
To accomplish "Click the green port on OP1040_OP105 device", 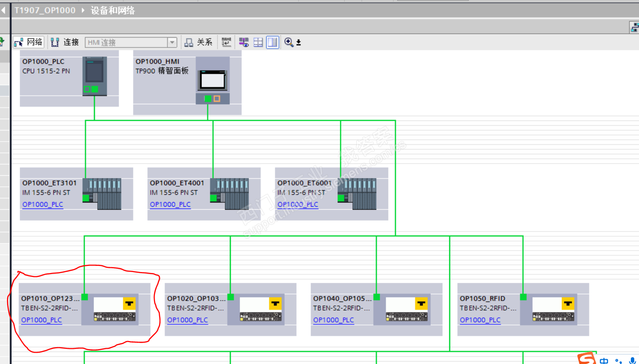I will tap(376, 297).
